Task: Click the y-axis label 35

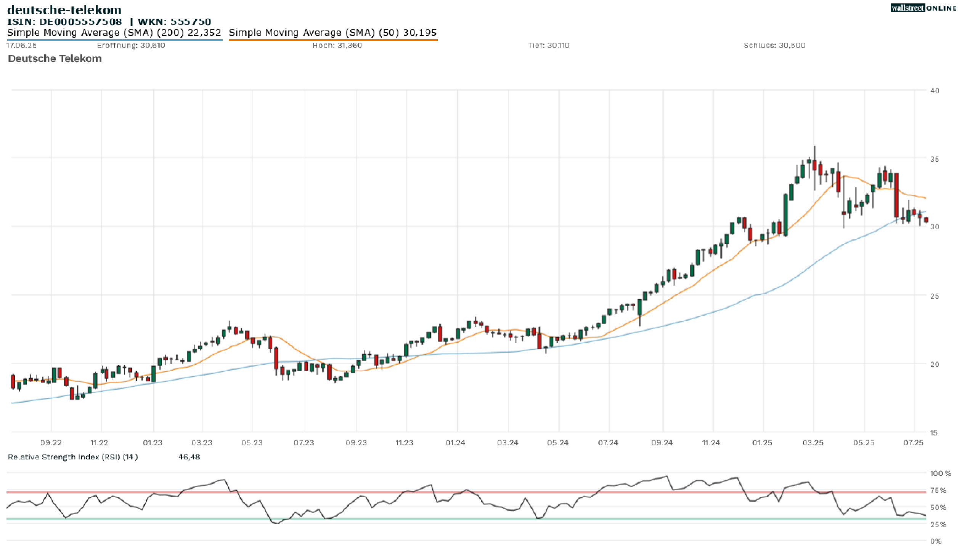Action: coord(935,159)
